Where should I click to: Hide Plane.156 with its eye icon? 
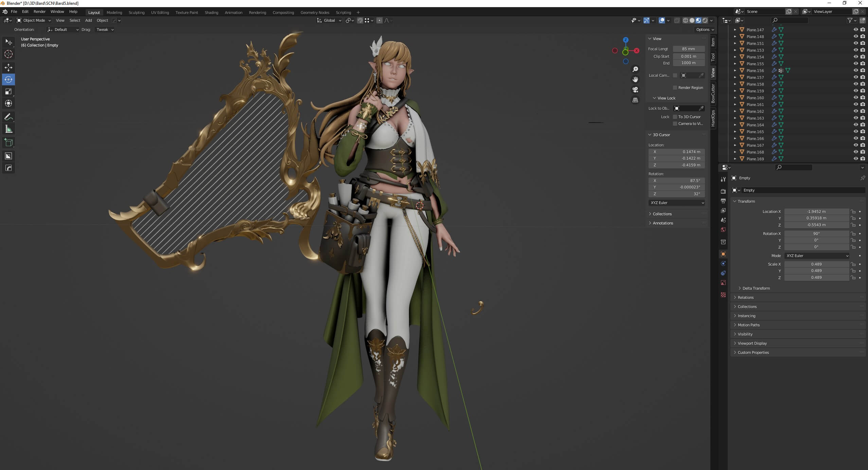click(856, 70)
